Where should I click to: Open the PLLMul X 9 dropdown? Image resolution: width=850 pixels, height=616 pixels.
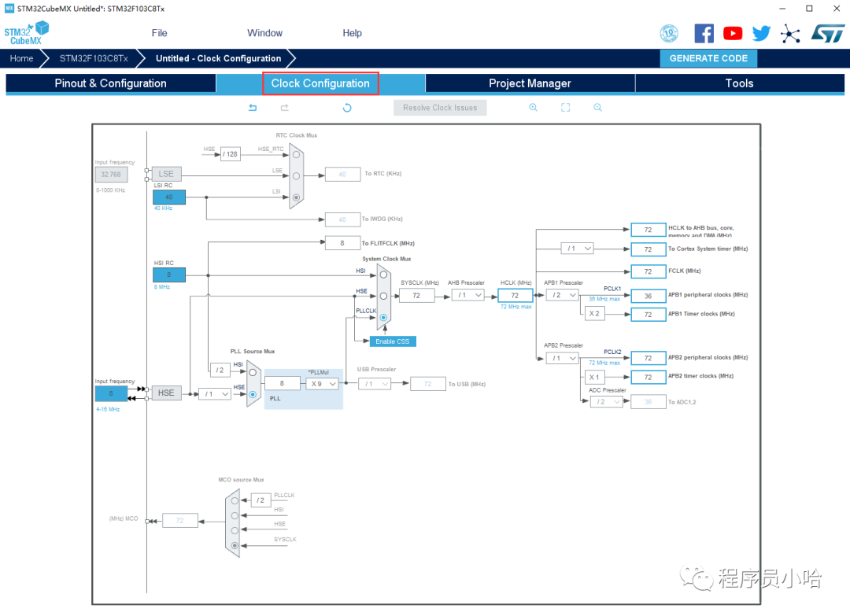322,383
